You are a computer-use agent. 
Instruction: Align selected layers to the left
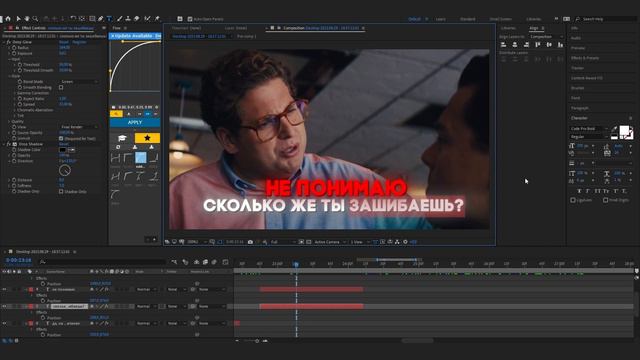coord(504,45)
